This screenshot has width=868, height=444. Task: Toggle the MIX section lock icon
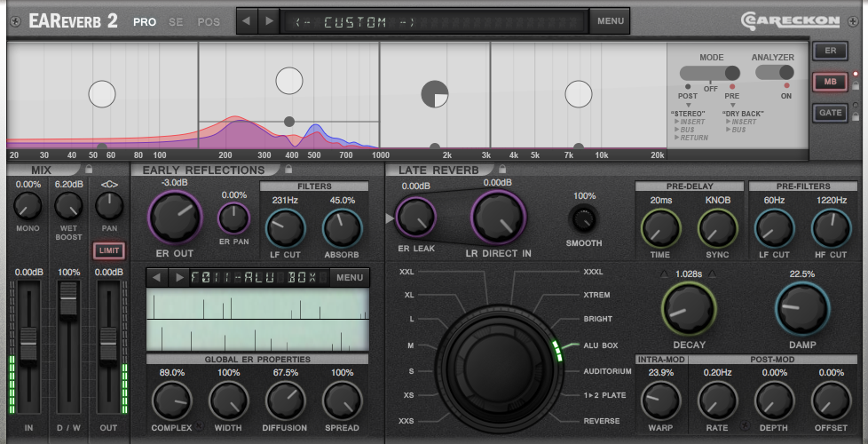point(89,169)
